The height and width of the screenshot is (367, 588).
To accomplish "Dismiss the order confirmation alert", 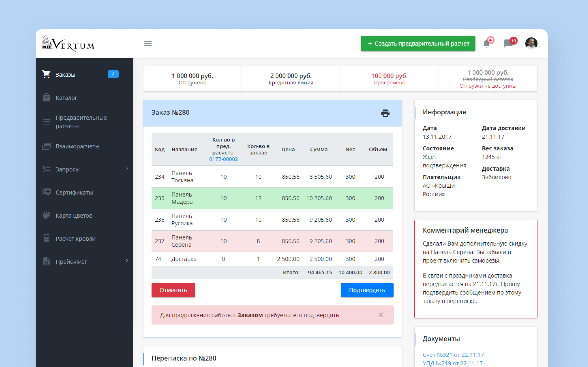I will 381,315.
